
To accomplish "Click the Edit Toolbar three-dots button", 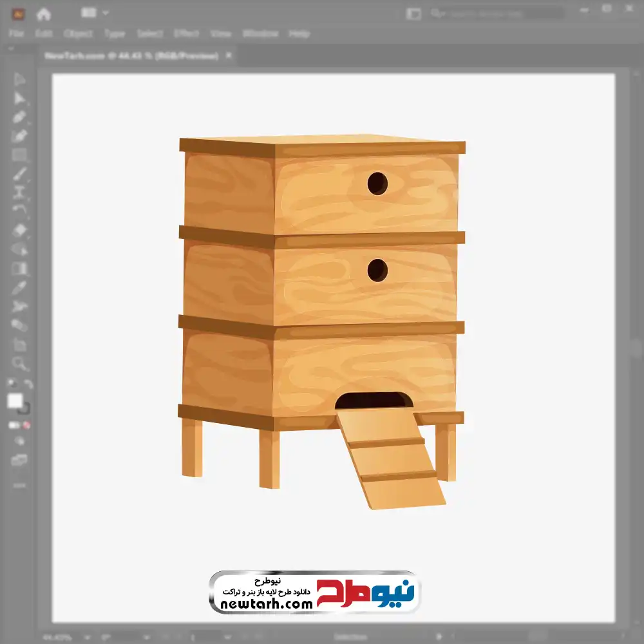I will [x=19, y=484].
